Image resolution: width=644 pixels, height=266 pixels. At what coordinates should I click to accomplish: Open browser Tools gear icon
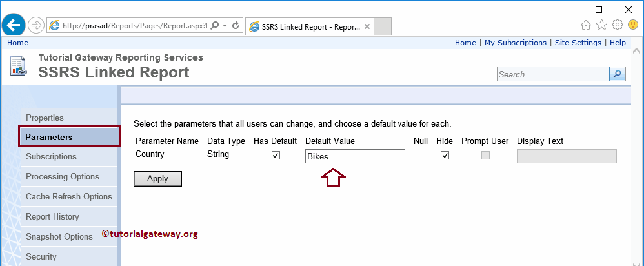coord(618,25)
